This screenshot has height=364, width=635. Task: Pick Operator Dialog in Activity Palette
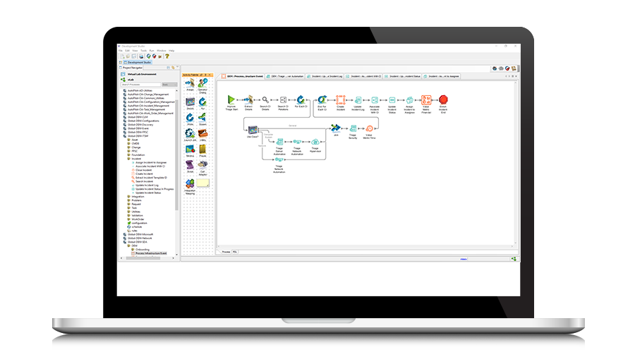[202, 84]
